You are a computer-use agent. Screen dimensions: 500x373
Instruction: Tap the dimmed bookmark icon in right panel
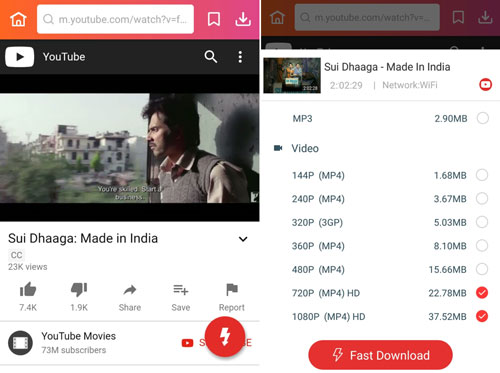click(x=458, y=17)
